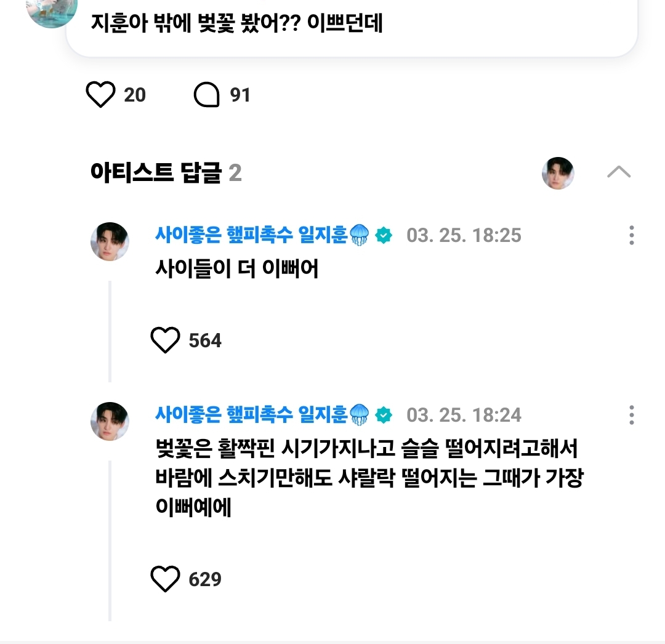Open more options for the 18:24 reply
665x644 pixels.
(x=632, y=414)
